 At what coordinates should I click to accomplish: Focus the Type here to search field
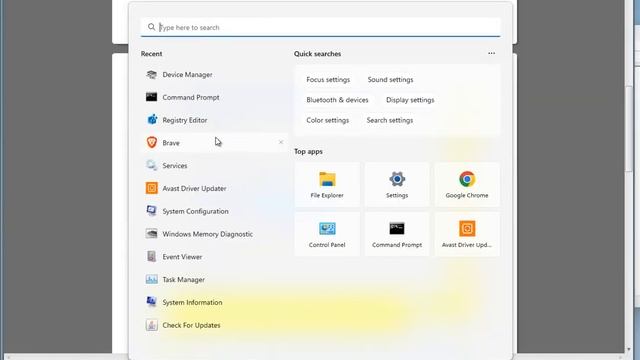[x=320, y=27]
